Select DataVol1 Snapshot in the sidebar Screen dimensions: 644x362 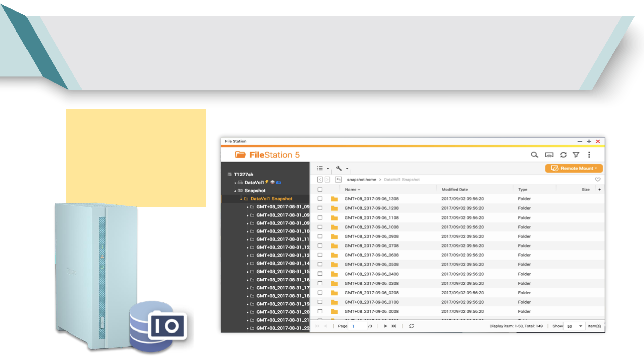[x=271, y=199]
